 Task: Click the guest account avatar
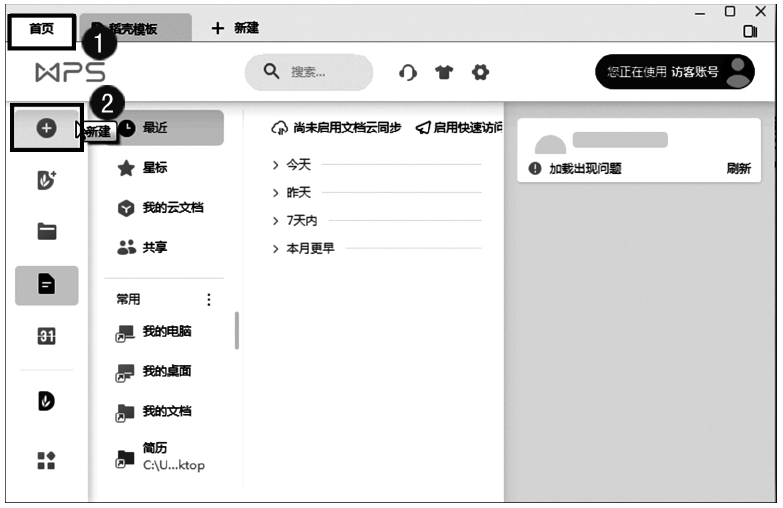pos(739,71)
